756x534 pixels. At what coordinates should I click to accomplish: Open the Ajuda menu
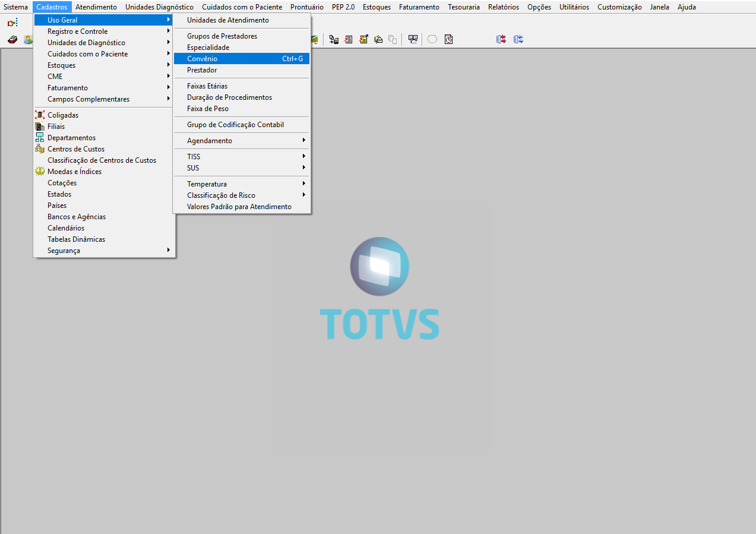pos(687,7)
